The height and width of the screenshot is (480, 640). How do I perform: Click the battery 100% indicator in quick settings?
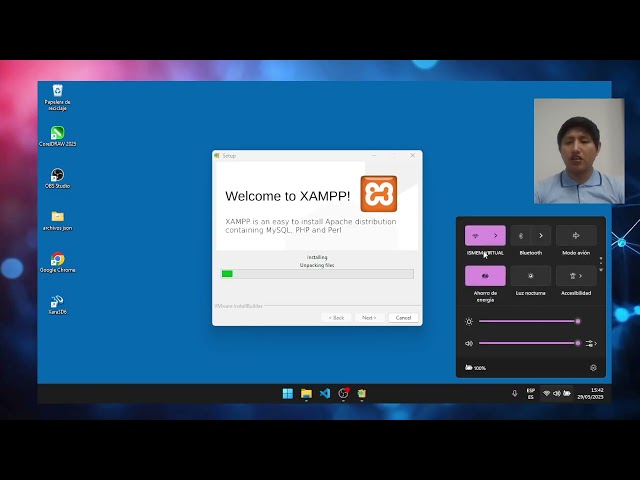tap(476, 368)
